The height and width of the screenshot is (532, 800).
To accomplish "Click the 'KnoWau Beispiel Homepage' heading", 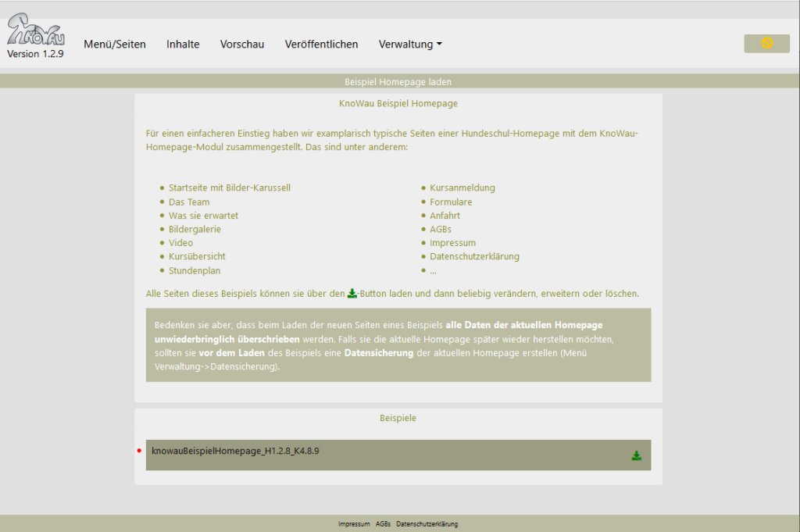I will click(x=398, y=103).
